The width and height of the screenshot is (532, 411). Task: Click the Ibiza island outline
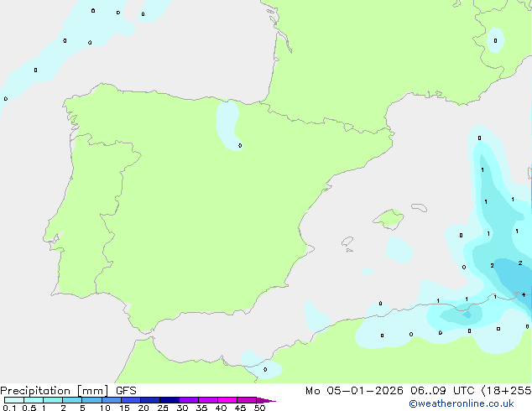pyautogui.click(x=347, y=242)
